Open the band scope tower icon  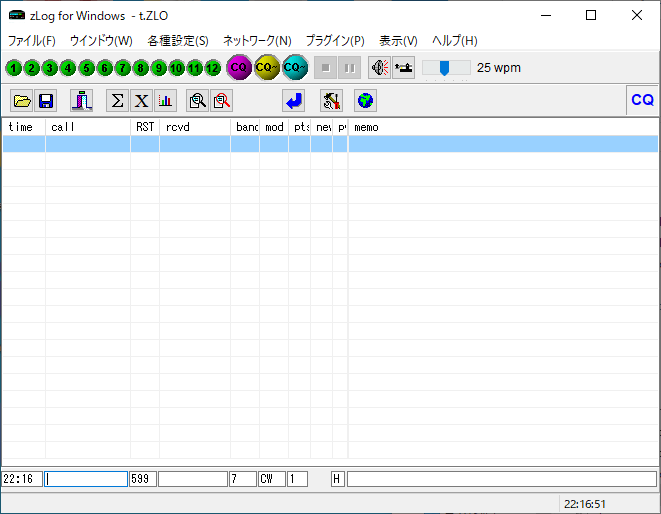(x=82, y=101)
